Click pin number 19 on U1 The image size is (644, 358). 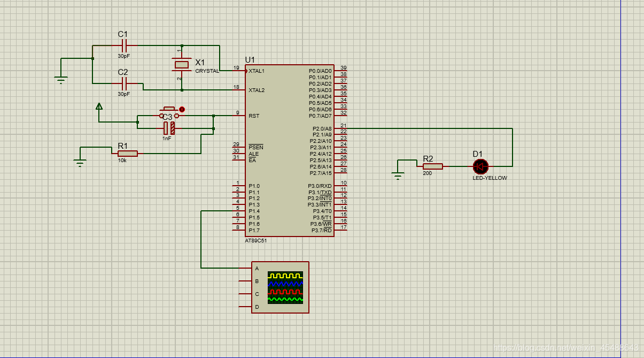point(236,68)
